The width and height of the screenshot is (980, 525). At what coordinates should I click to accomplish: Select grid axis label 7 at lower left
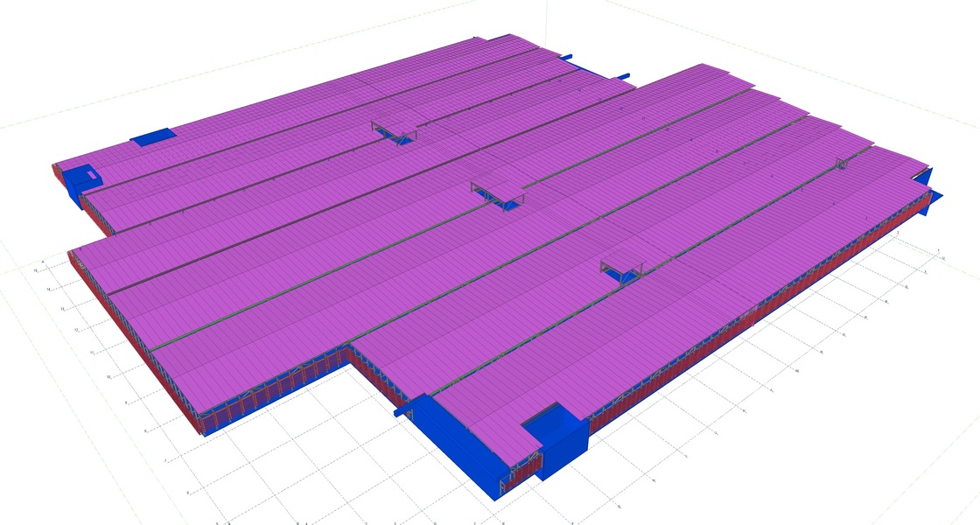[x=165, y=458]
